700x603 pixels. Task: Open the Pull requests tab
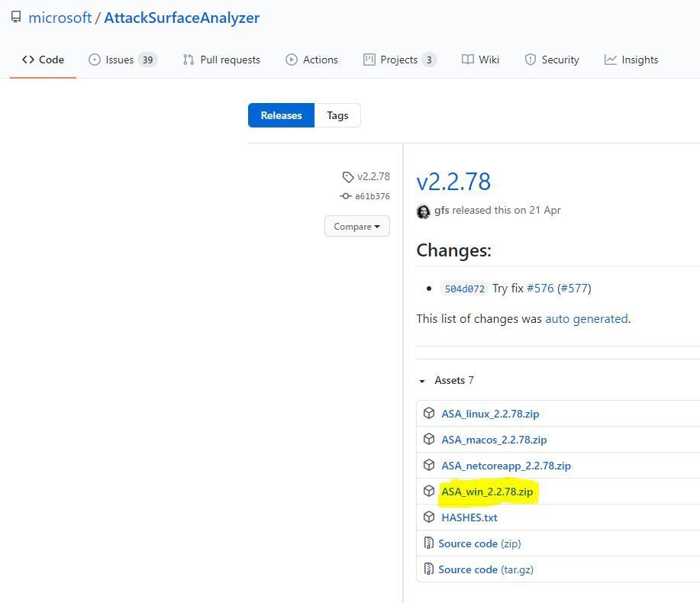(221, 60)
